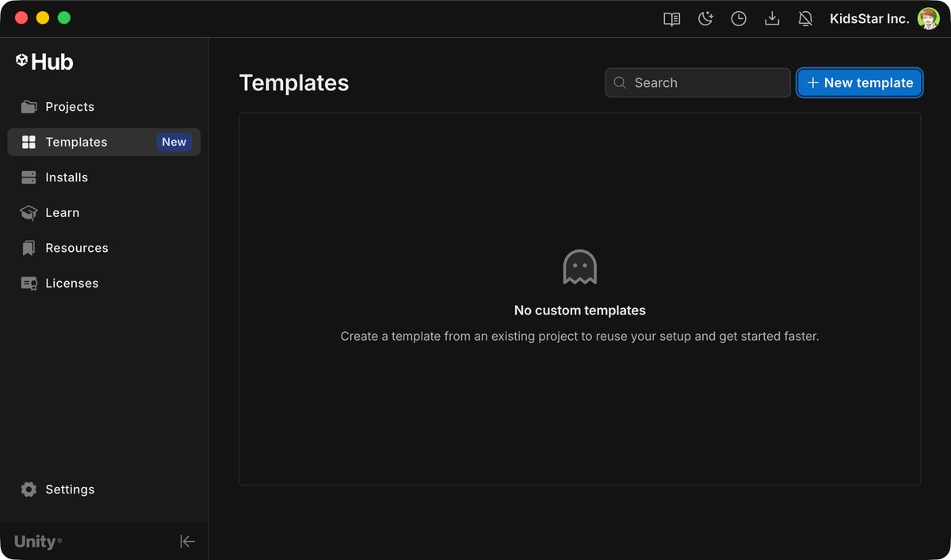Click the New badge next to Templates
This screenshot has width=951, height=560.
pyautogui.click(x=174, y=143)
